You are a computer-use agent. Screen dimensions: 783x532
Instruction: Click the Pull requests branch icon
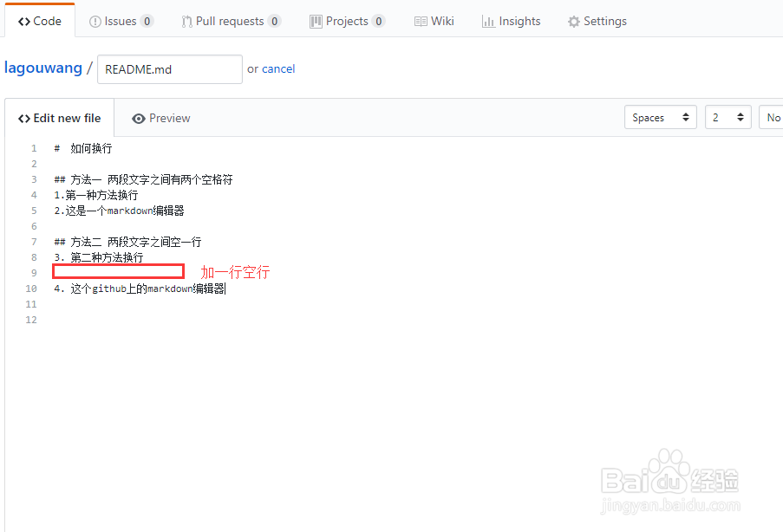pyautogui.click(x=186, y=22)
